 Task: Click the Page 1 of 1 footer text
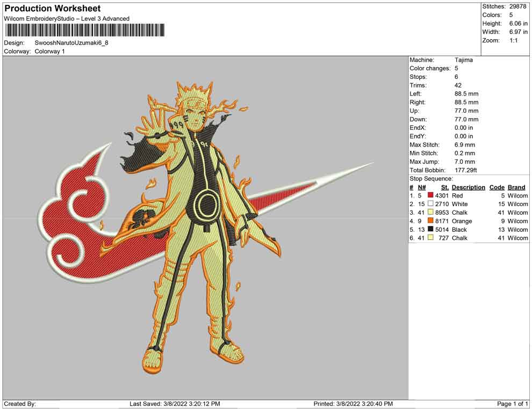[513, 404]
